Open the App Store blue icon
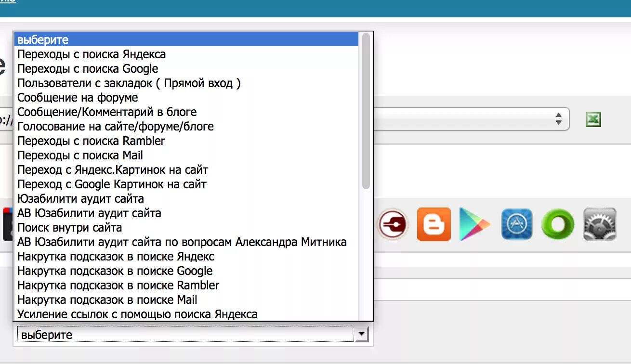The image size is (631, 364). tap(517, 224)
